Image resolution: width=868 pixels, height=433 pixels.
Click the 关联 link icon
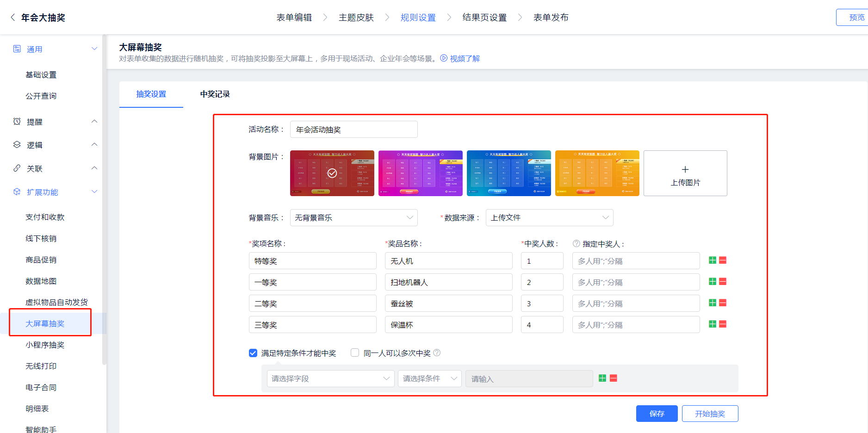17,168
